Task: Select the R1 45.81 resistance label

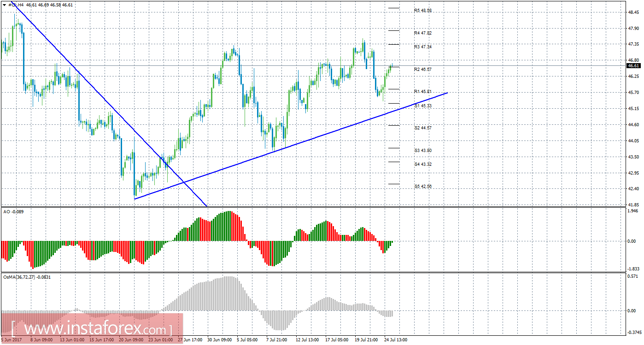Action: click(x=422, y=91)
